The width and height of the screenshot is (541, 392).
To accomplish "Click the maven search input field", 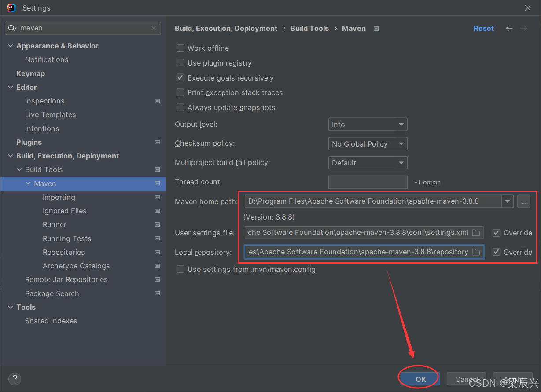I will pyautogui.click(x=83, y=28).
